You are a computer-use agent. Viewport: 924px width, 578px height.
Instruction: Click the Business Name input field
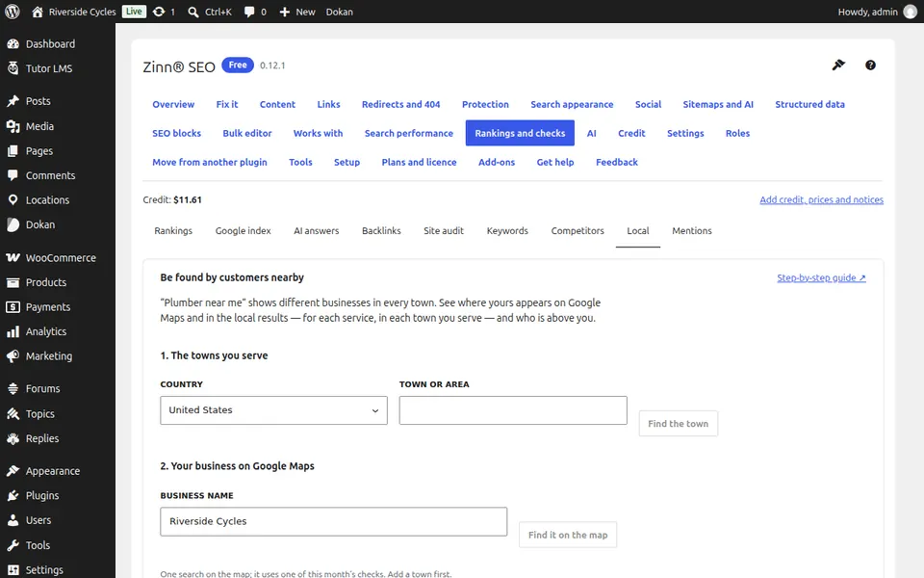(334, 522)
